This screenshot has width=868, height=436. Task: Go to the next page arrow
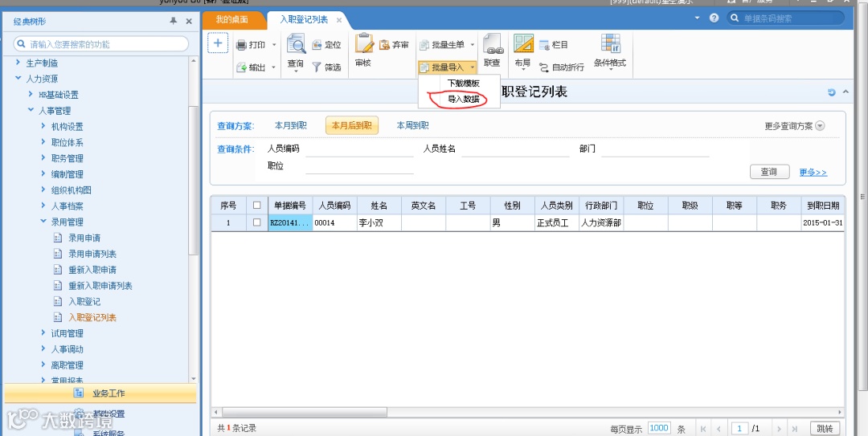coord(779,429)
